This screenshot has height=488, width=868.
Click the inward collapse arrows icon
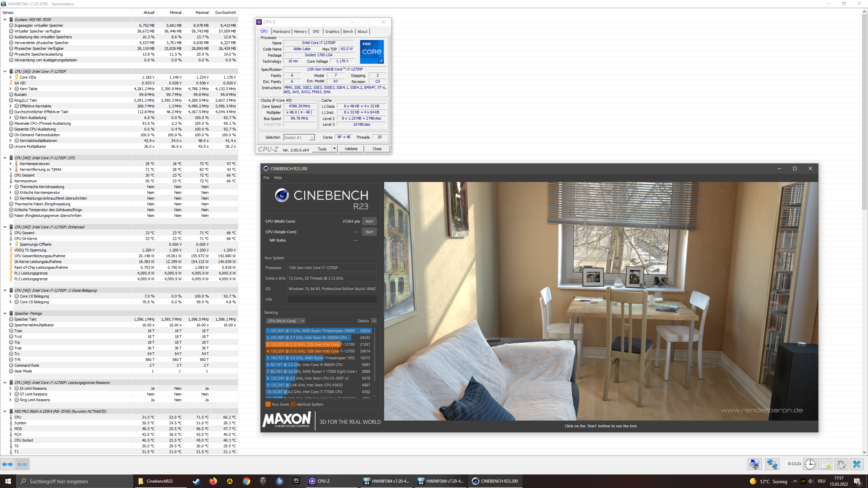(x=22, y=464)
